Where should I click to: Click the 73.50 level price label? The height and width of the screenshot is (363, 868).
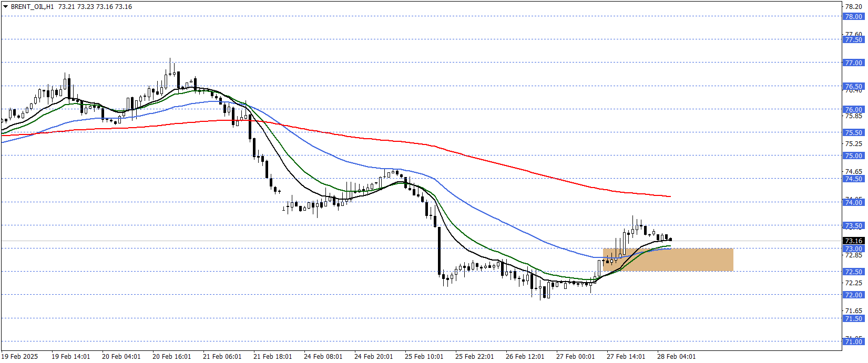[x=854, y=225]
